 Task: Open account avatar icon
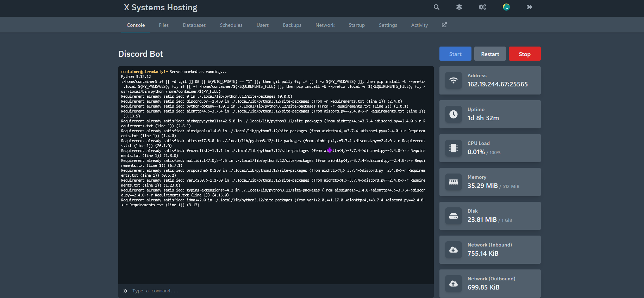click(506, 7)
